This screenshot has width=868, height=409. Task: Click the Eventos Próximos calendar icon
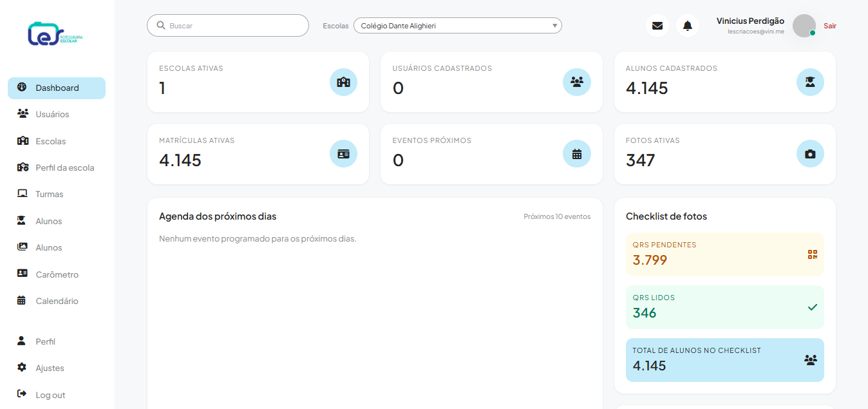point(576,155)
